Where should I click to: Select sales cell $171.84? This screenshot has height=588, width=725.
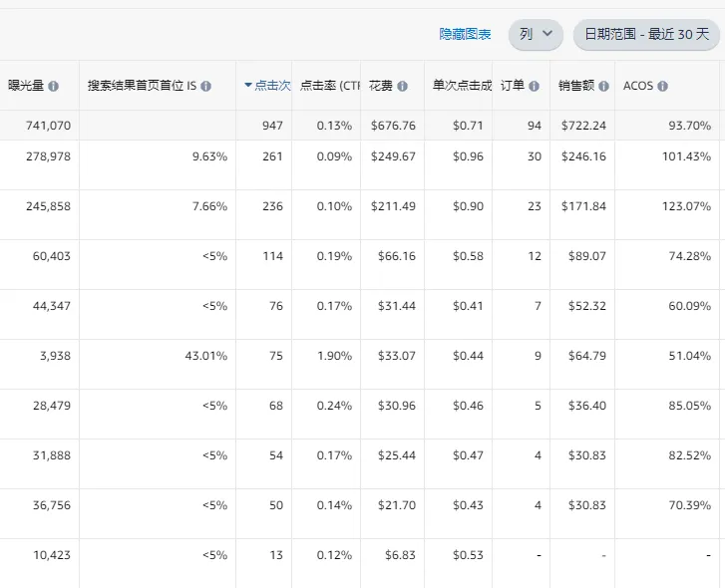[584, 206]
